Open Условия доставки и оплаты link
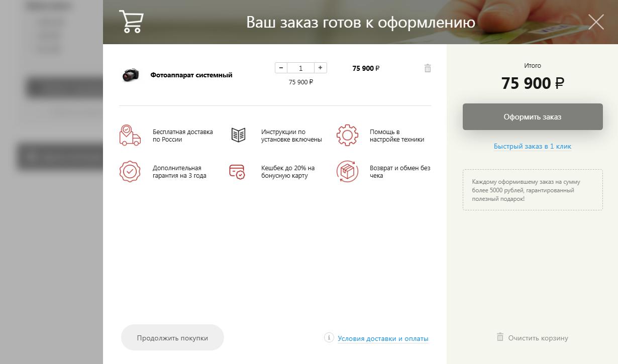618x364 pixels. 383,339
